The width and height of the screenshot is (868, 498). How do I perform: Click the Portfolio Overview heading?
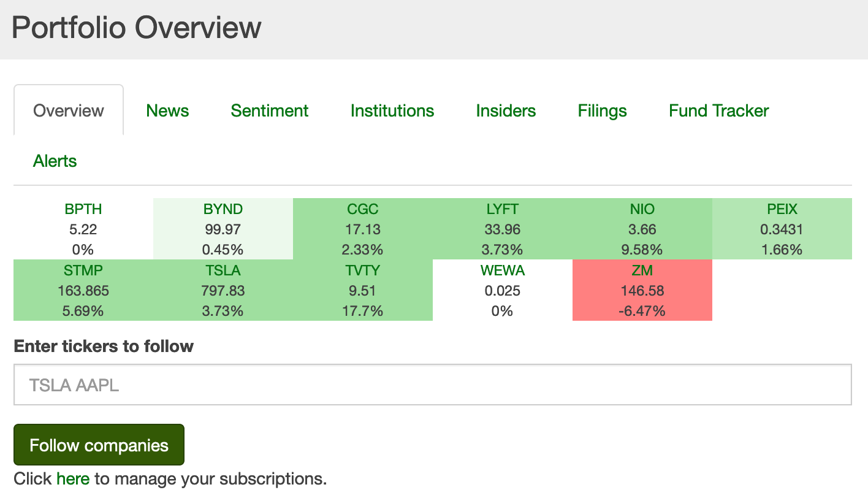tap(137, 28)
